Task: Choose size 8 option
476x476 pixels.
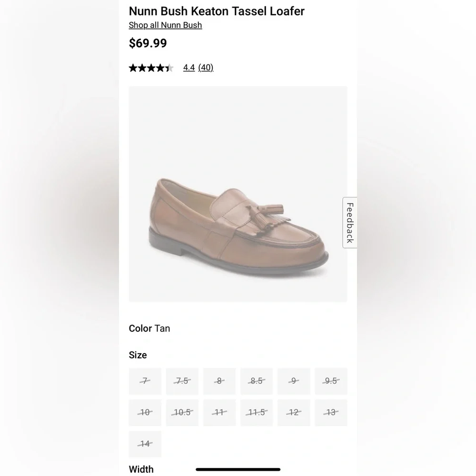Action: 219,381
